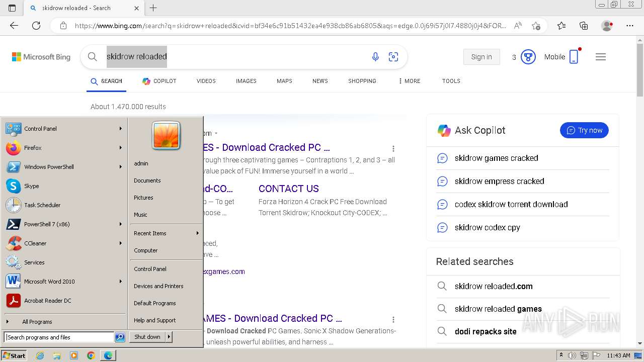Expand Control Panel submenu arrow
Screen dimensions: 644x362
(121, 129)
